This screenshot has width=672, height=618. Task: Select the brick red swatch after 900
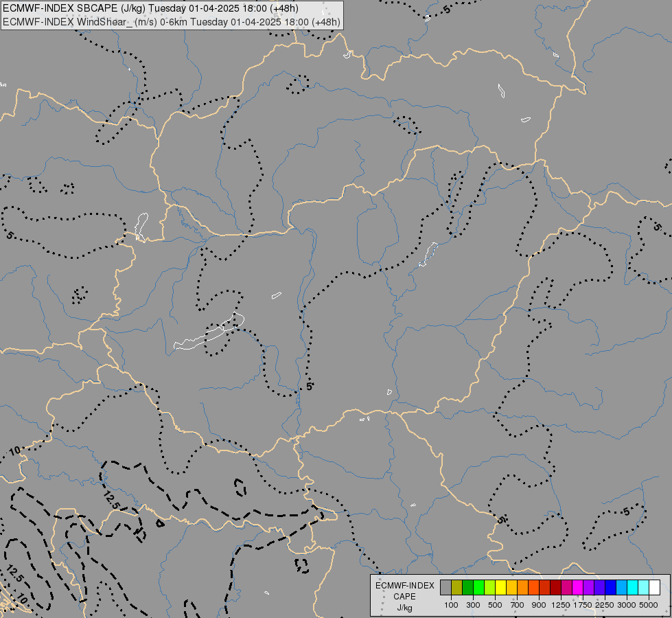(x=545, y=587)
